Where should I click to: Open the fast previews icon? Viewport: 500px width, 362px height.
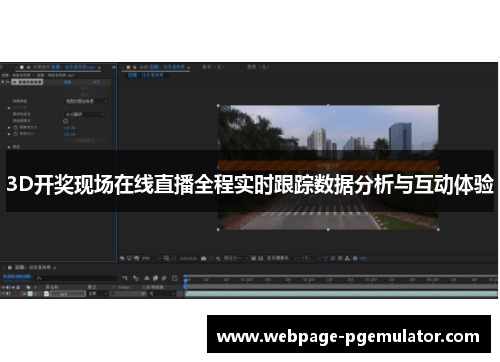point(333,258)
